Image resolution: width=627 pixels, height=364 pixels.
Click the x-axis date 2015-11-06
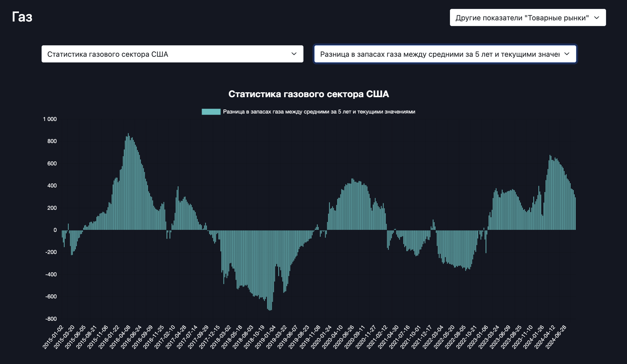coord(98,337)
